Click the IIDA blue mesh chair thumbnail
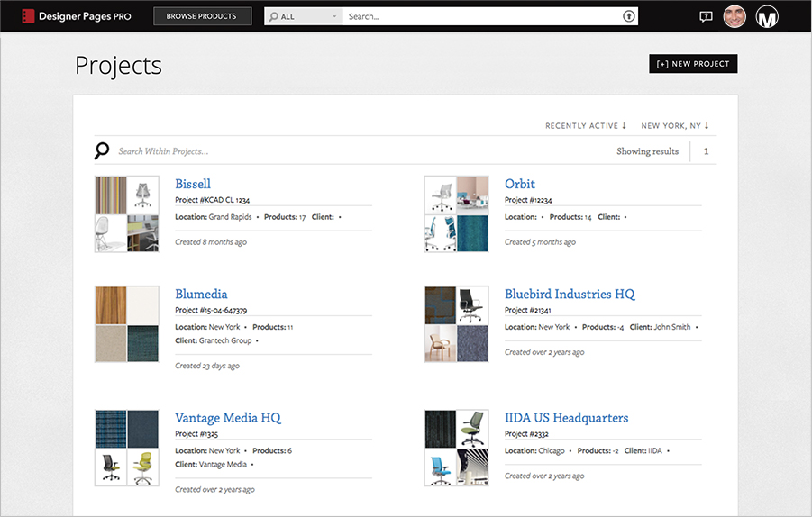The height and width of the screenshot is (517, 812). [x=441, y=467]
